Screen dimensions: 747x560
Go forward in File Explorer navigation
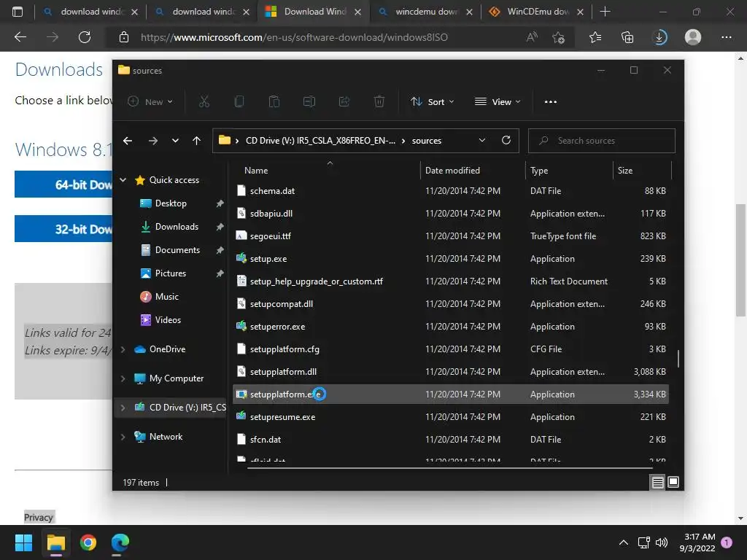pyautogui.click(x=153, y=141)
